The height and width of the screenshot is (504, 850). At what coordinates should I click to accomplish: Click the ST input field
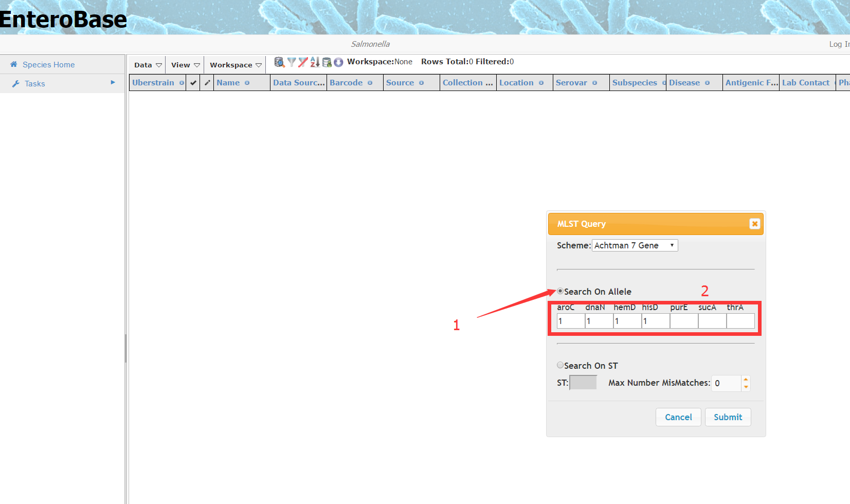(583, 383)
